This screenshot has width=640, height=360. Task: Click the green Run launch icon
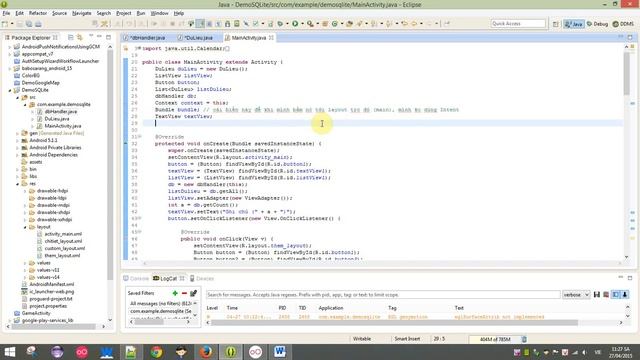click(x=295, y=24)
